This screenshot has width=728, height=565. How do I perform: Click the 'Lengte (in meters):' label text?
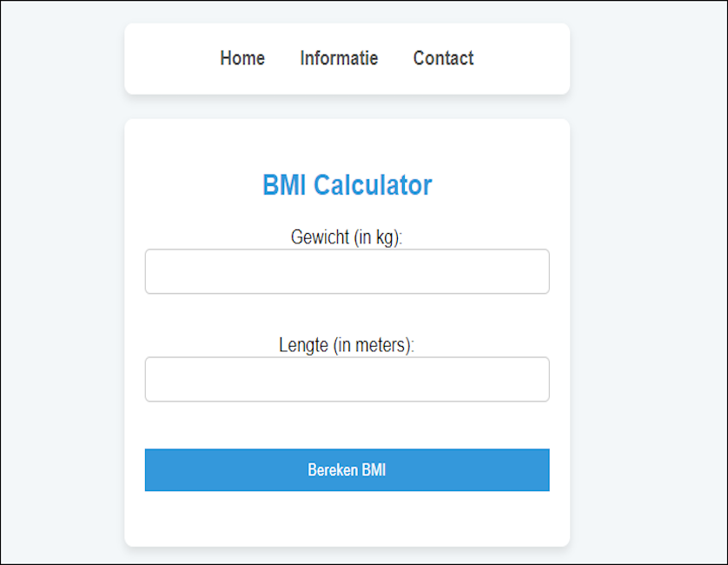347,345
